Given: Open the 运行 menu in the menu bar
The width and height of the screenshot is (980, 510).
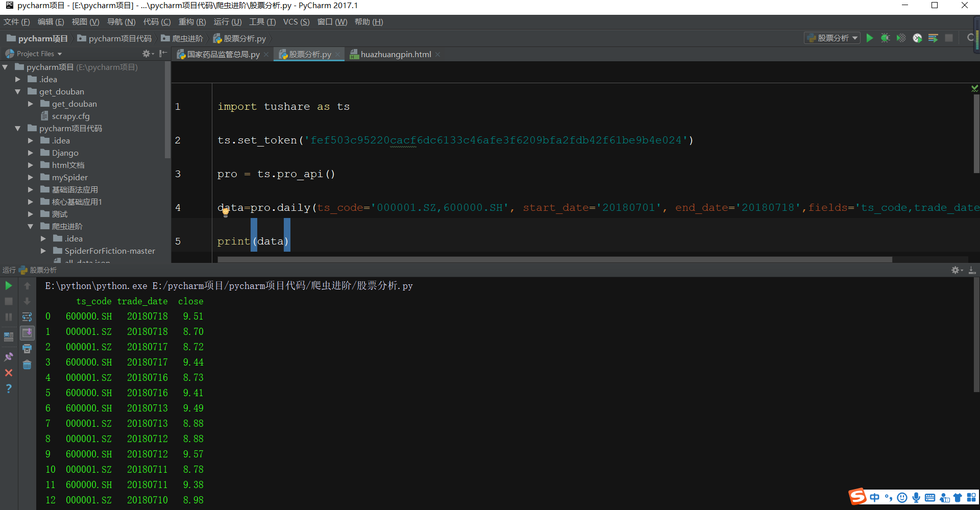Looking at the screenshot, I should [228, 21].
